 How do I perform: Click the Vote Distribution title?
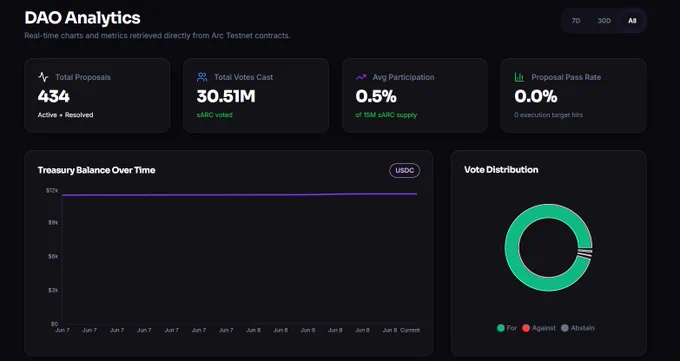501,170
